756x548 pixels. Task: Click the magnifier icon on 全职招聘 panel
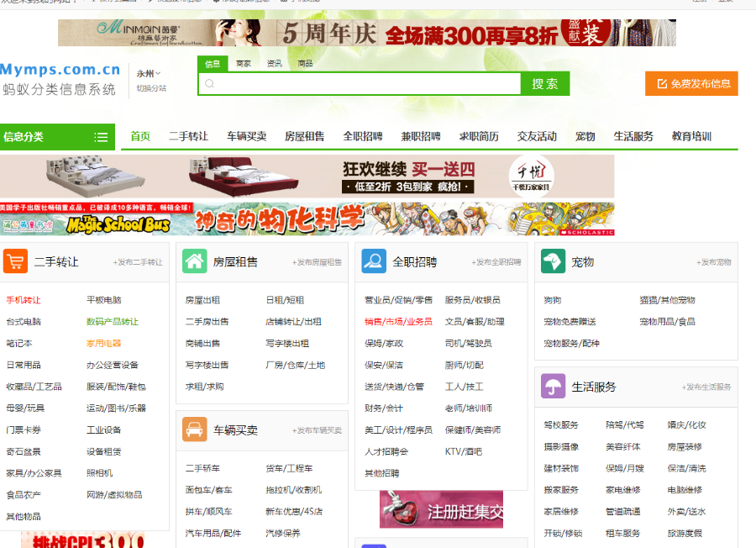click(x=373, y=261)
